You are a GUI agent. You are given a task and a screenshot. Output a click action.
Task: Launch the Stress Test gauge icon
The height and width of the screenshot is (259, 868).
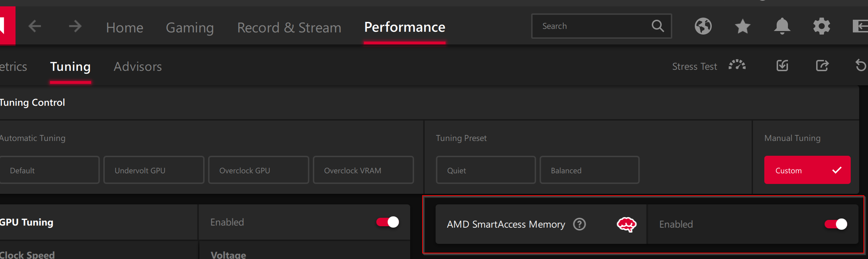point(737,66)
